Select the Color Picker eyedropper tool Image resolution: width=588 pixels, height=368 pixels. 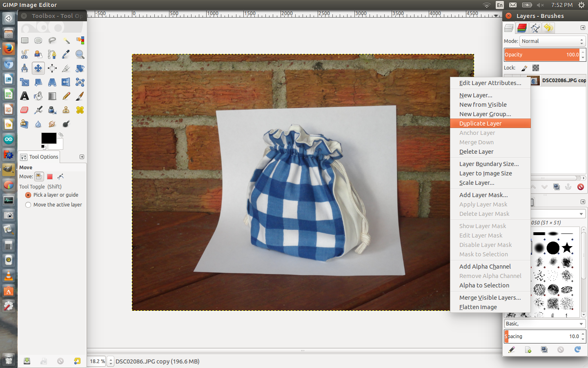(66, 54)
